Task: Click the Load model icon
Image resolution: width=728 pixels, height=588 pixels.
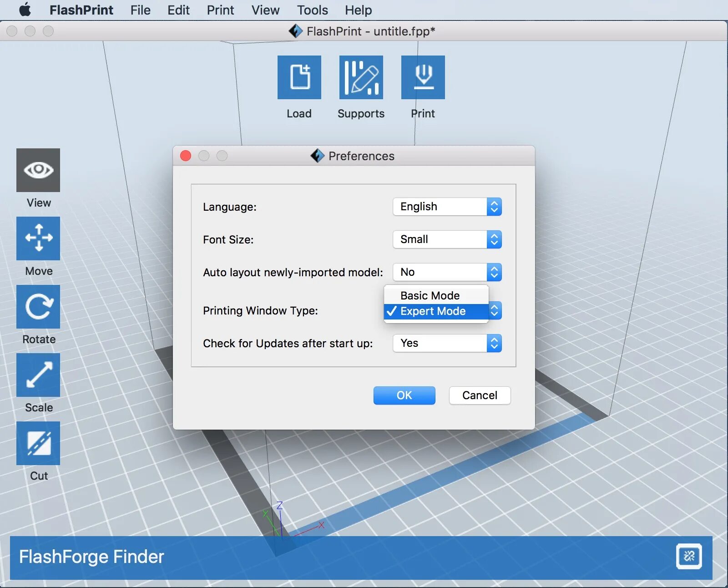Action: (x=299, y=77)
